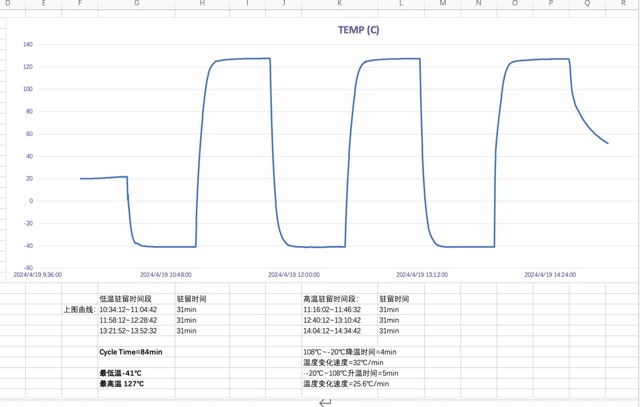Select cell with 10:34:12~11:04:42

(x=128, y=310)
